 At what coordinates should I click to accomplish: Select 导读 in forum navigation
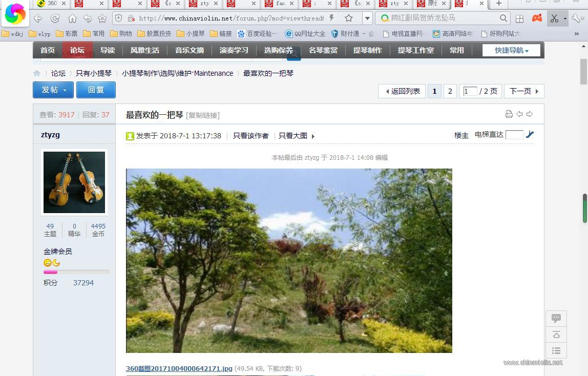click(108, 50)
